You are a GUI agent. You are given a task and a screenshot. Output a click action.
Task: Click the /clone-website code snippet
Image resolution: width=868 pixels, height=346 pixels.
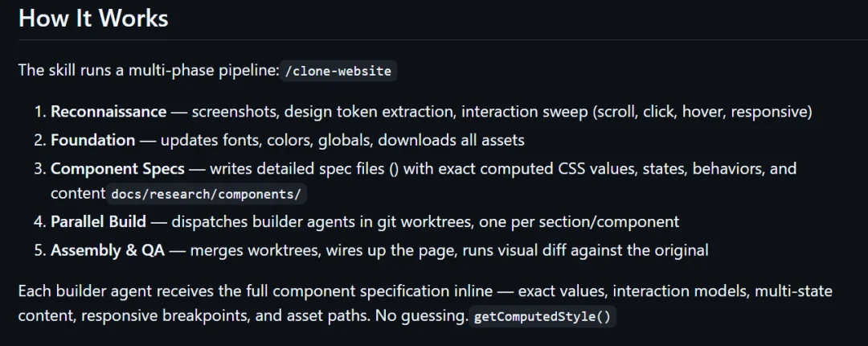338,72
